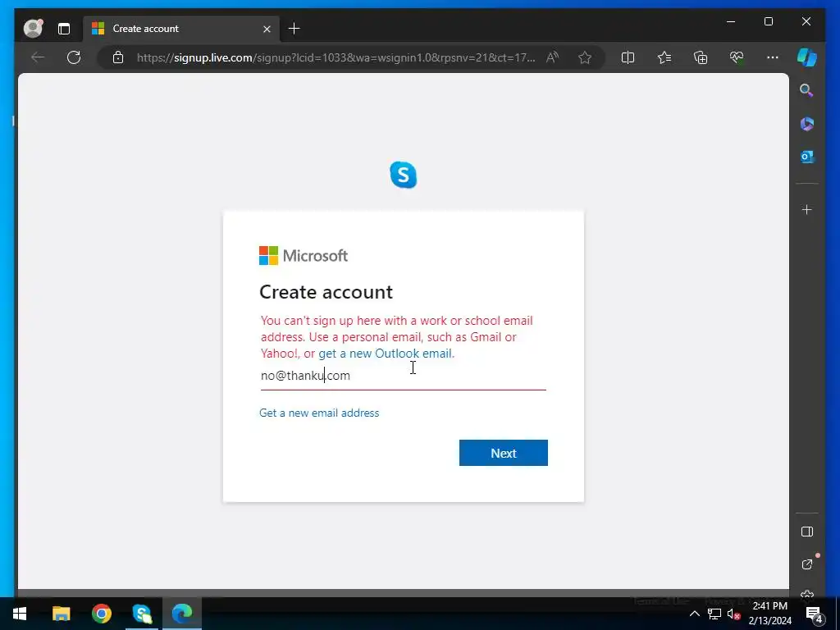Open network status tray icon
Screen dimensions: 840x630
(714, 614)
